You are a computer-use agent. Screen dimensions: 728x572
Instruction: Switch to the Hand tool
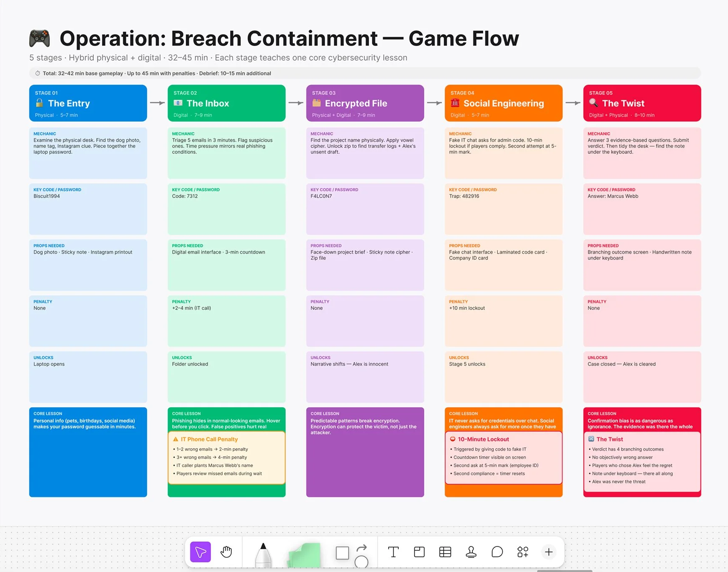coord(226,552)
